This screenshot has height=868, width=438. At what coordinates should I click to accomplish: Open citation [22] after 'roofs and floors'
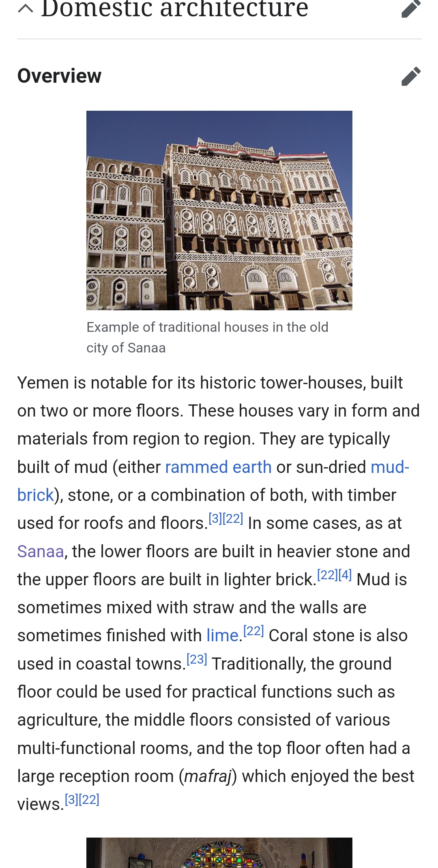pos(233,518)
